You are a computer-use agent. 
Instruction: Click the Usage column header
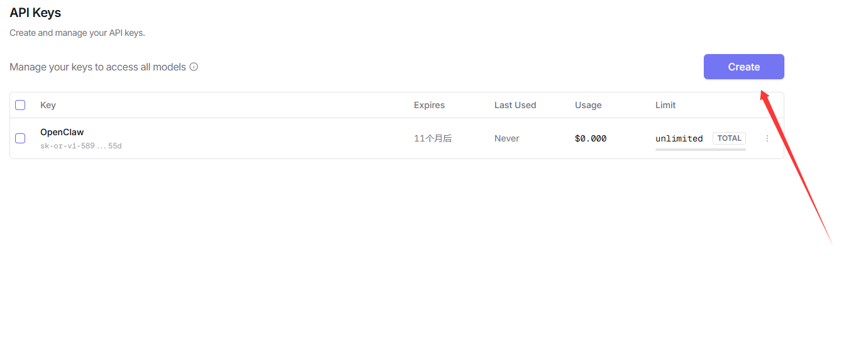(x=588, y=105)
